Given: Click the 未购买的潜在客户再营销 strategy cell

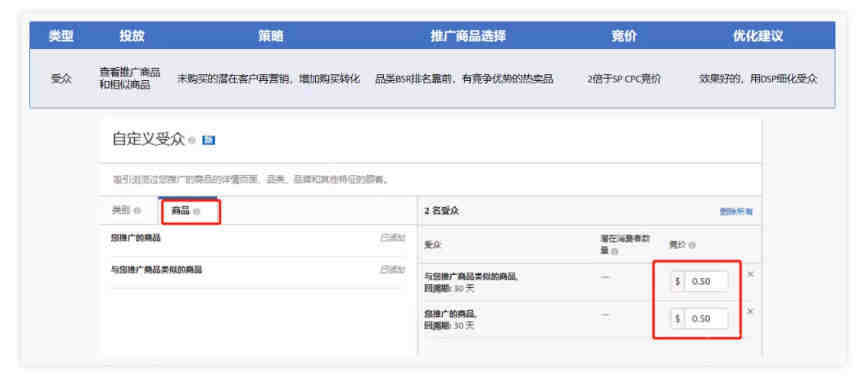Looking at the screenshot, I should pos(268,79).
